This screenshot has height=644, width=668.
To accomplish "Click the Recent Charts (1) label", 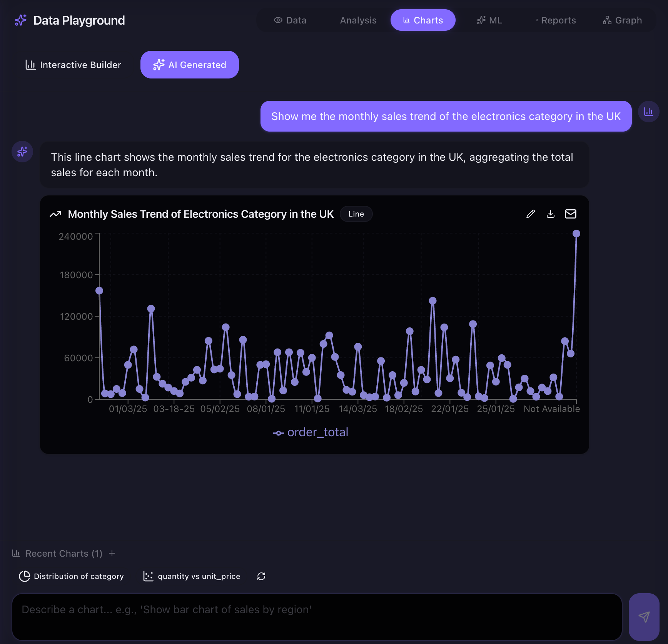I will click(64, 553).
